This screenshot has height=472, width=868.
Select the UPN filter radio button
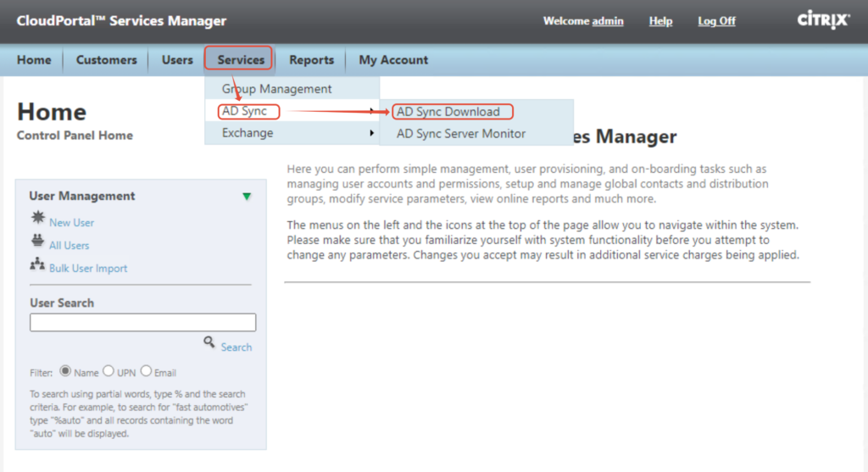point(108,371)
